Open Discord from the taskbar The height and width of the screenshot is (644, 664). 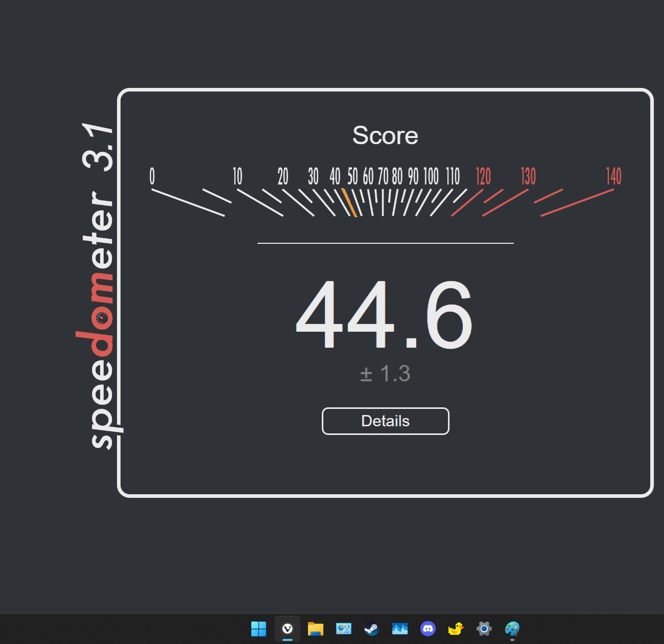pyautogui.click(x=428, y=629)
